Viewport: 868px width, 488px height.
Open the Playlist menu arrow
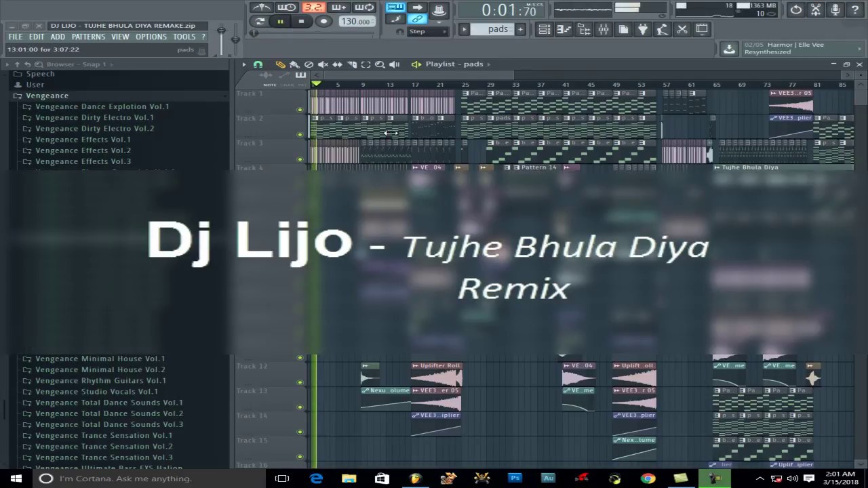coord(245,64)
